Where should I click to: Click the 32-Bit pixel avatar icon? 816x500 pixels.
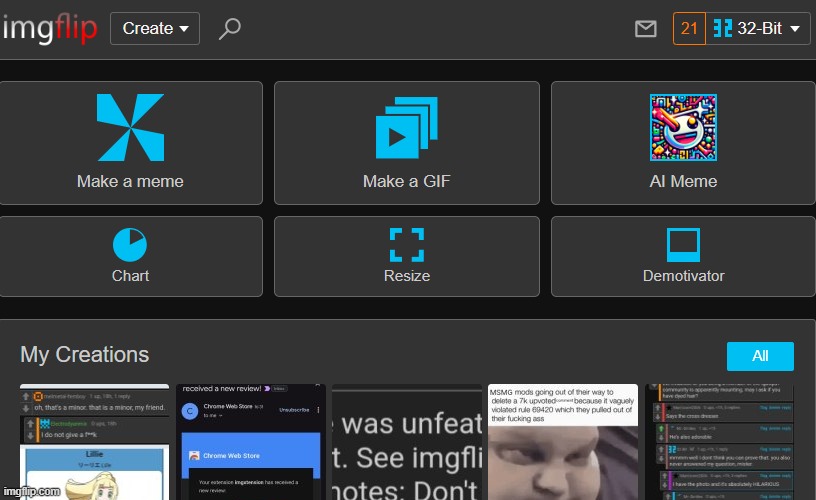pyautogui.click(x=722, y=29)
